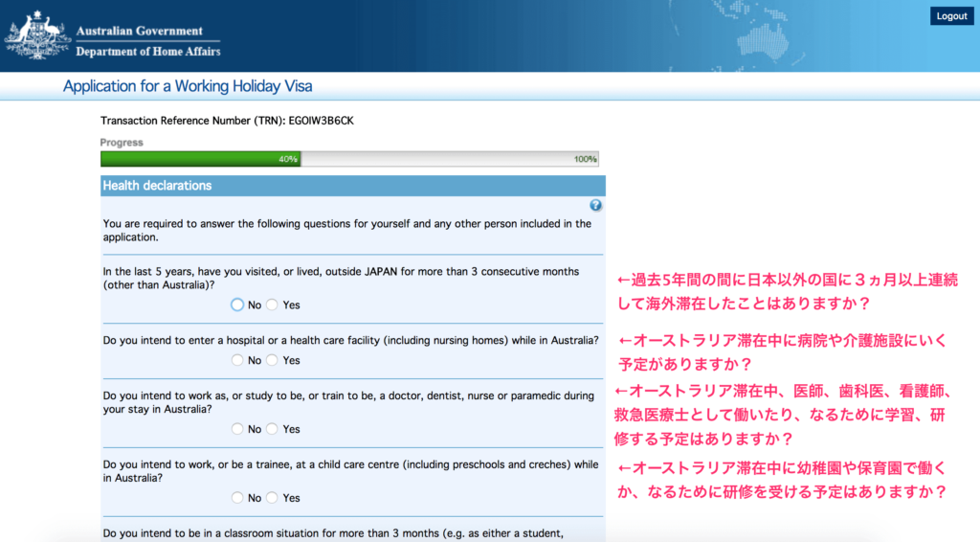
Task: Select Yes for child care centre question
Action: [x=272, y=498]
